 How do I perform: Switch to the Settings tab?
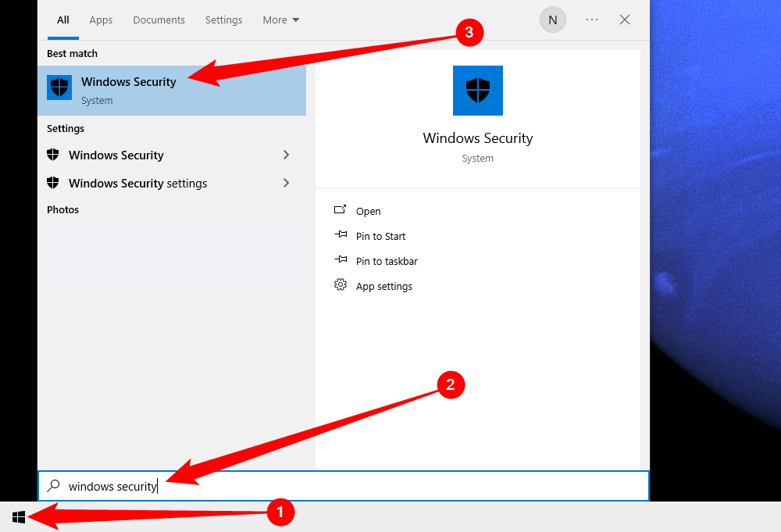[223, 20]
